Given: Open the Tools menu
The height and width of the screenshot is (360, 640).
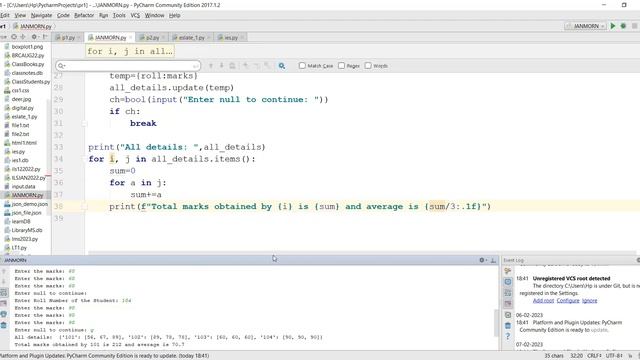Looking at the screenshot, I should point(119,16).
